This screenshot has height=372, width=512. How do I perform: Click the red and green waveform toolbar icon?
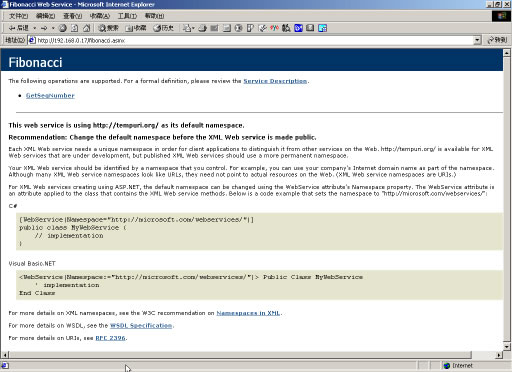tap(274, 28)
